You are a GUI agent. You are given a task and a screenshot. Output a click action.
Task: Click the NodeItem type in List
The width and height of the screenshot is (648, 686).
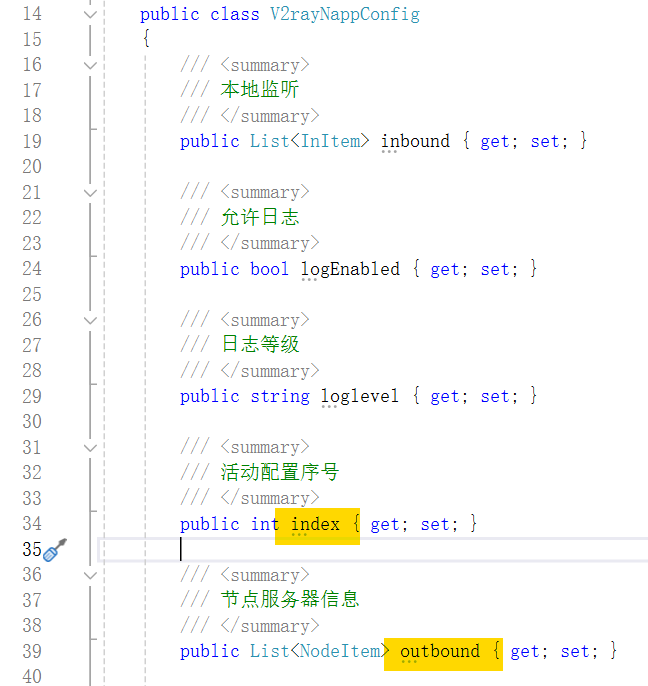point(340,651)
